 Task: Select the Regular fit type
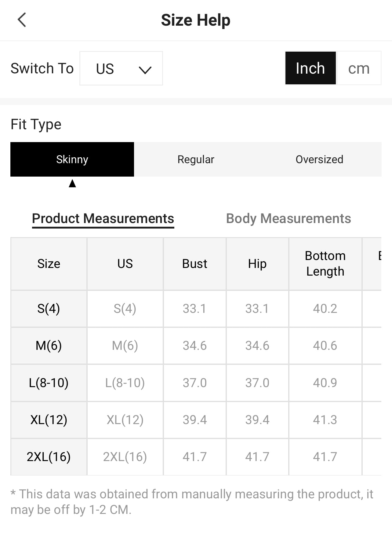pos(196,159)
